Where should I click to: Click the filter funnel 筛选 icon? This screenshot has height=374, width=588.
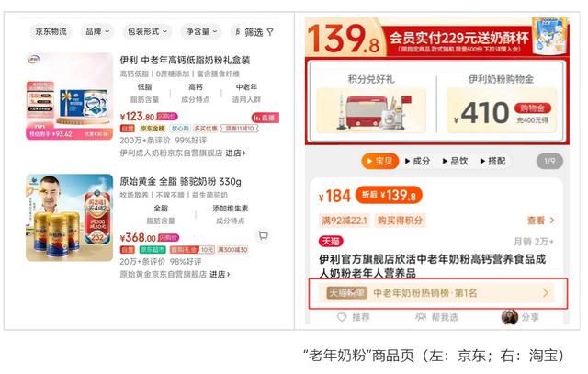tap(270, 32)
